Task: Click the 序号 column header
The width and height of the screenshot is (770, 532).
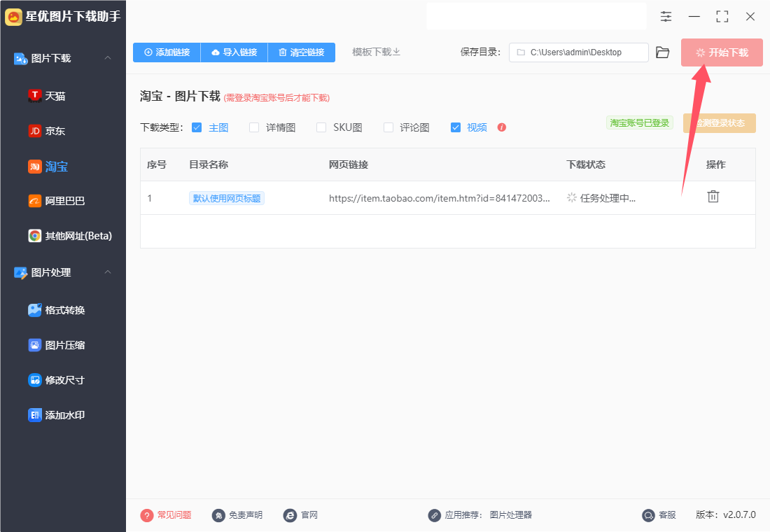Action: point(157,164)
